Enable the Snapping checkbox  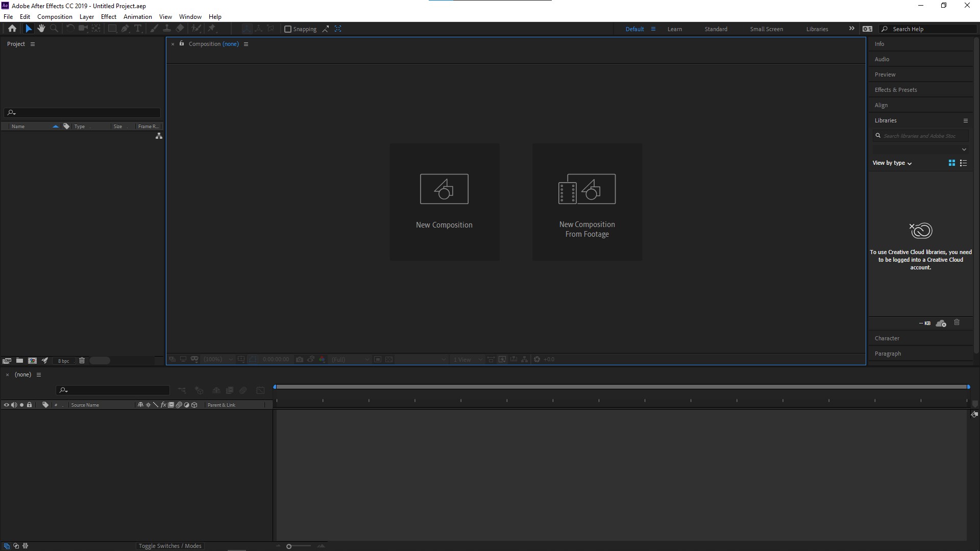click(288, 29)
